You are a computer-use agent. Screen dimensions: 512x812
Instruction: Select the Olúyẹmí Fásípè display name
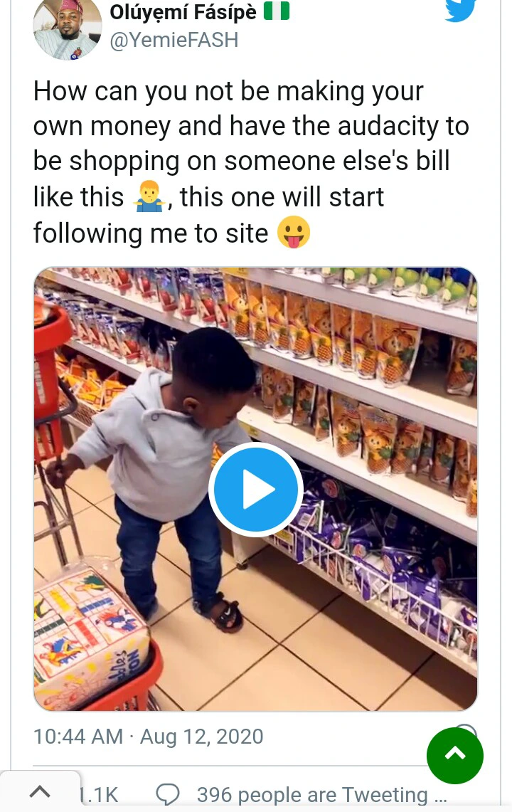183,11
